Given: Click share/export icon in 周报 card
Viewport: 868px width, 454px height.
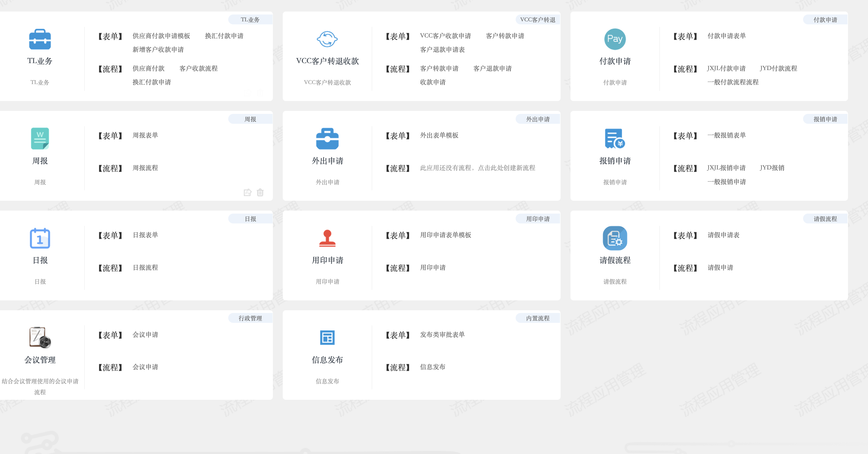Looking at the screenshot, I should 247,192.
